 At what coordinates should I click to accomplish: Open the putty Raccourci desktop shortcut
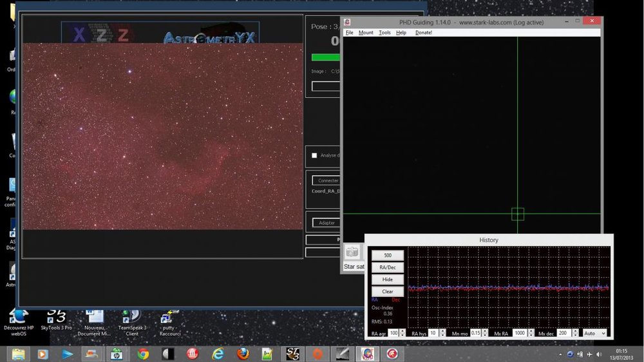(169, 323)
